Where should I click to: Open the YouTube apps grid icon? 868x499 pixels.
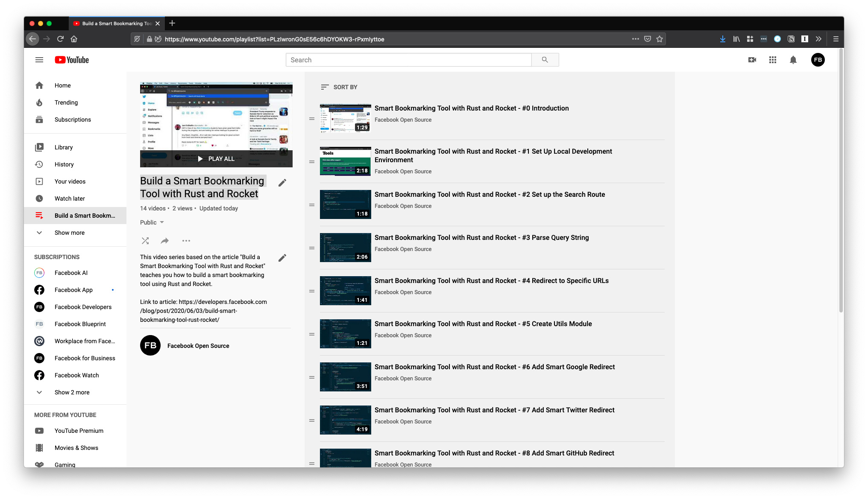click(x=773, y=60)
